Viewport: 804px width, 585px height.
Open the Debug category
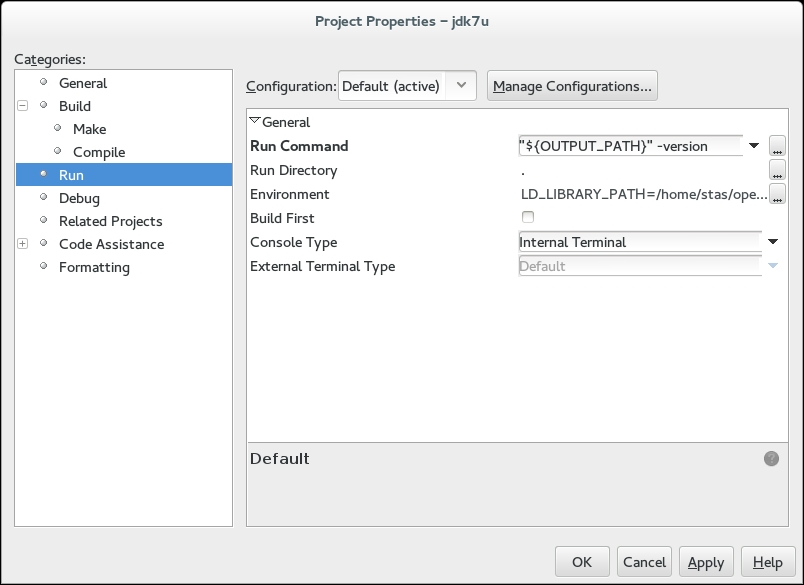[79, 198]
